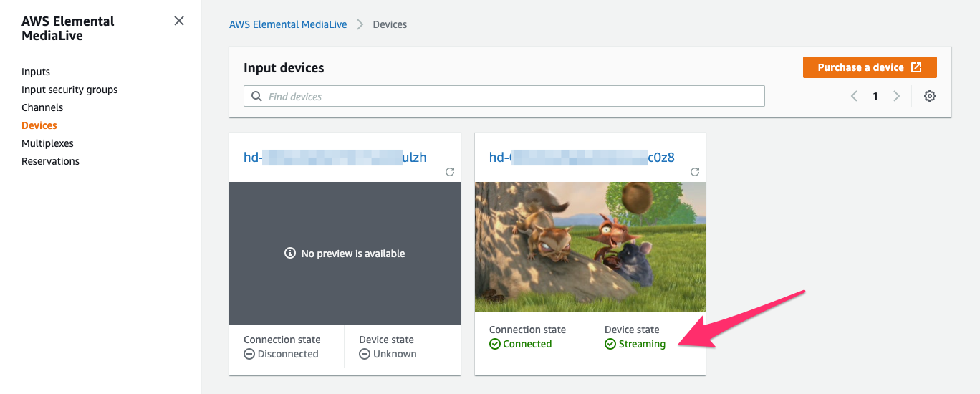Go to previous page of devices
Image resolution: width=980 pixels, height=394 pixels.
(854, 96)
